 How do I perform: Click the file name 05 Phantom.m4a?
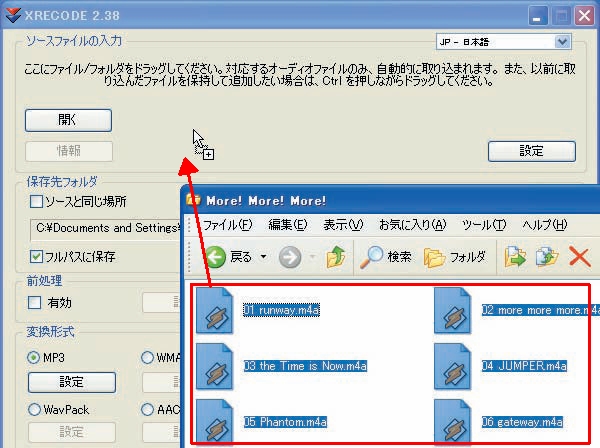pos(285,422)
